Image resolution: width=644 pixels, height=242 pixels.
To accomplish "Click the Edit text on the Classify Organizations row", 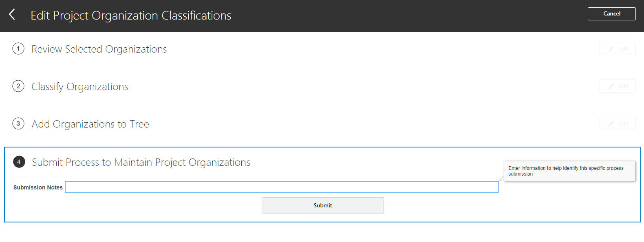I will [x=624, y=86].
